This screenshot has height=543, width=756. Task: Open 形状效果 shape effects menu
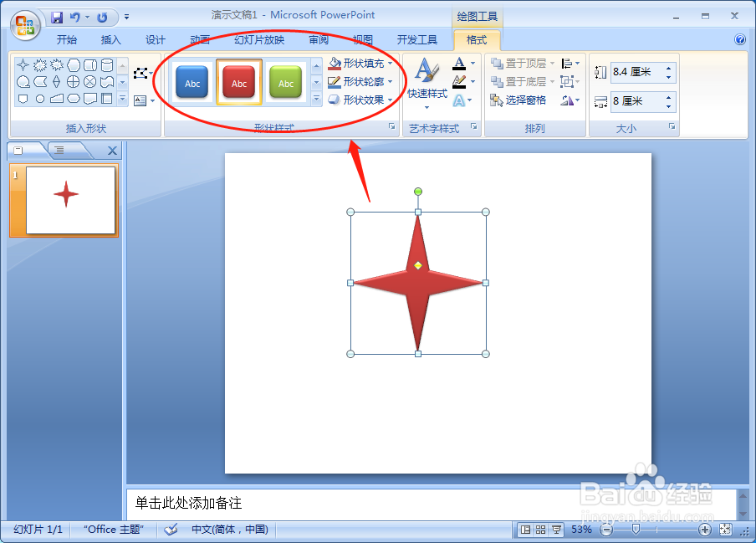(360, 100)
